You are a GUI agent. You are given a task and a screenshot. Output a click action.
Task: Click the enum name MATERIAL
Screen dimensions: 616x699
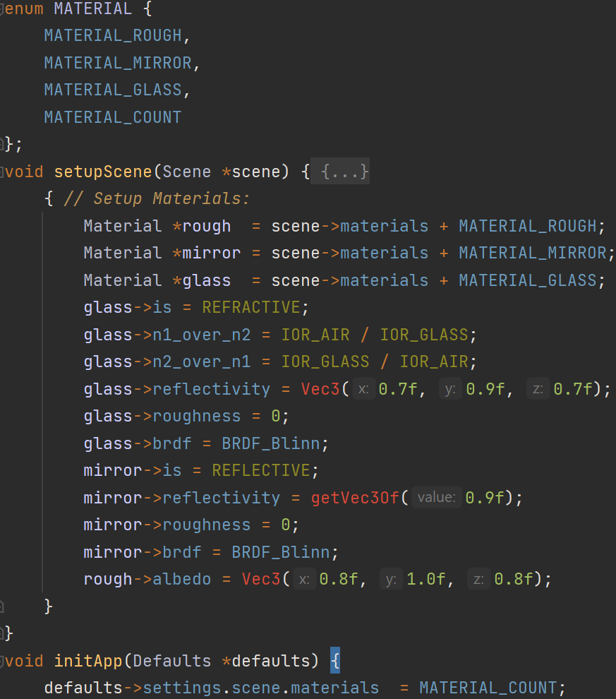click(92, 8)
